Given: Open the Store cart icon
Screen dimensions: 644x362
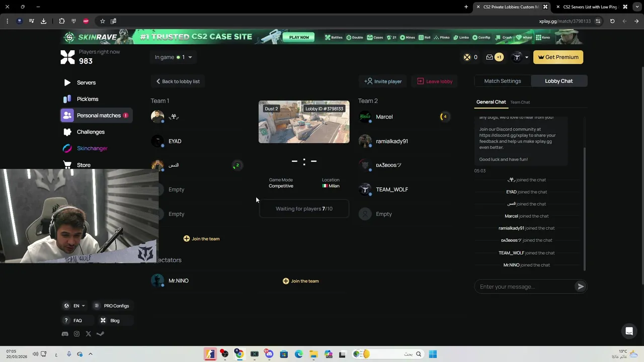Looking at the screenshot, I should [x=67, y=165].
